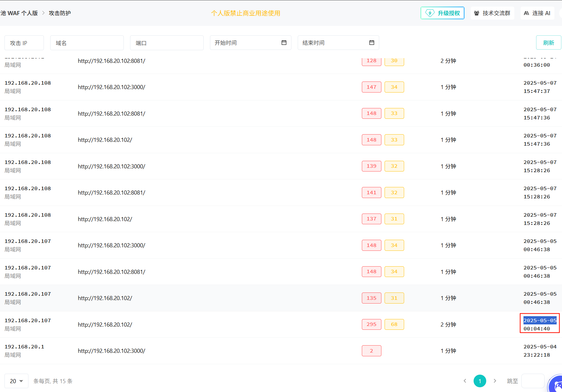The height and width of the screenshot is (392, 562).
Task: Click the 刷新 refresh button
Action: point(548,43)
